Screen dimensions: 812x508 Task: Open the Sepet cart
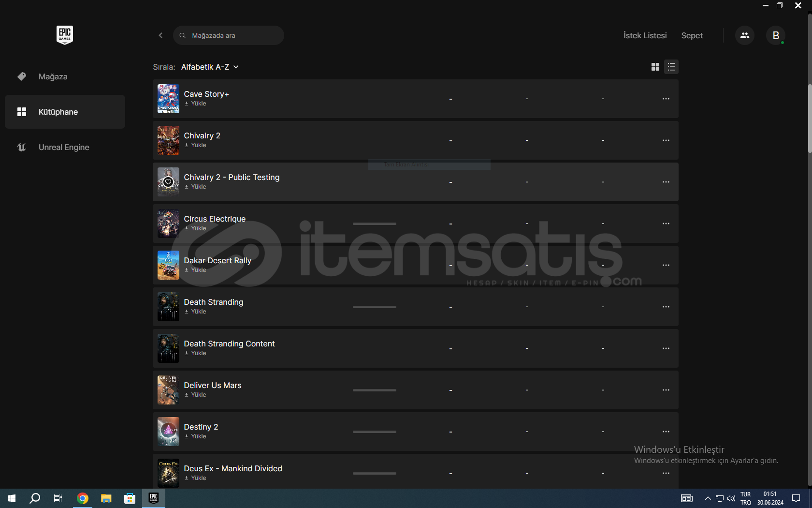click(x=692, y=35)
